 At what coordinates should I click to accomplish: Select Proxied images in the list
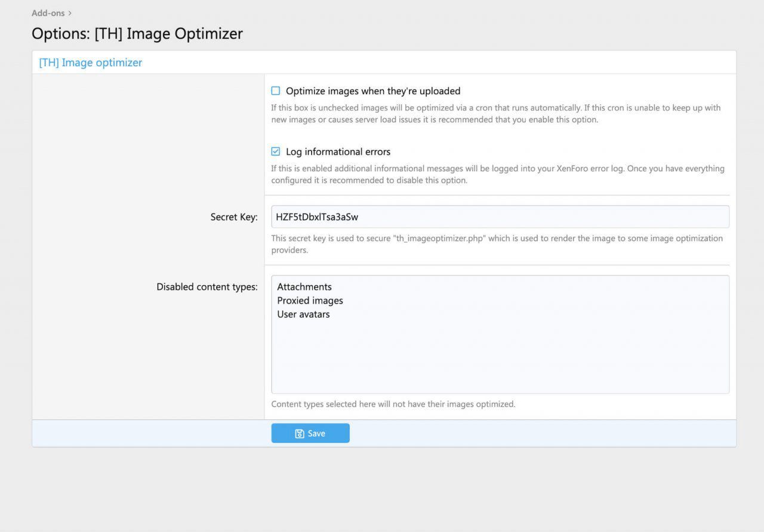[310, 301]
